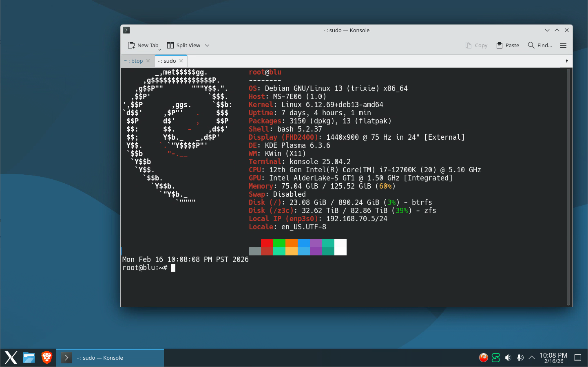This screenshot has height=367, width=588.
Task: Click the light blue block in the bottom color row
Action: (x=304, y=251)
